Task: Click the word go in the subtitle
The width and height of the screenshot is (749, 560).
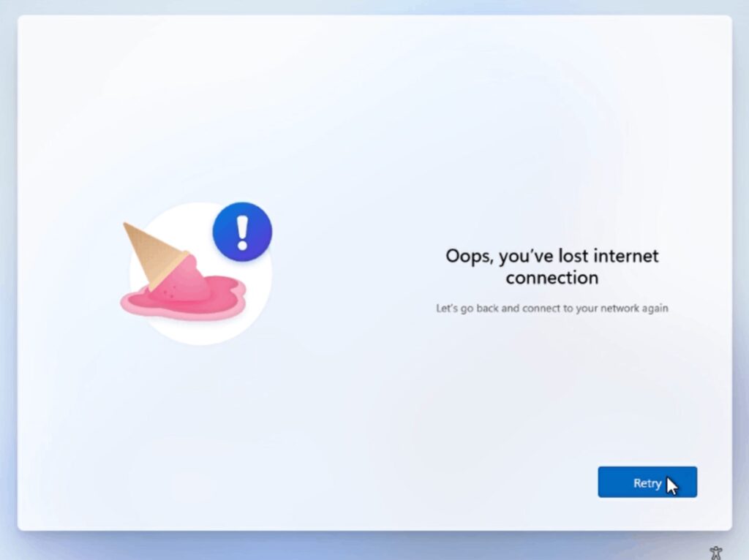Action: (x=467, y=309)
